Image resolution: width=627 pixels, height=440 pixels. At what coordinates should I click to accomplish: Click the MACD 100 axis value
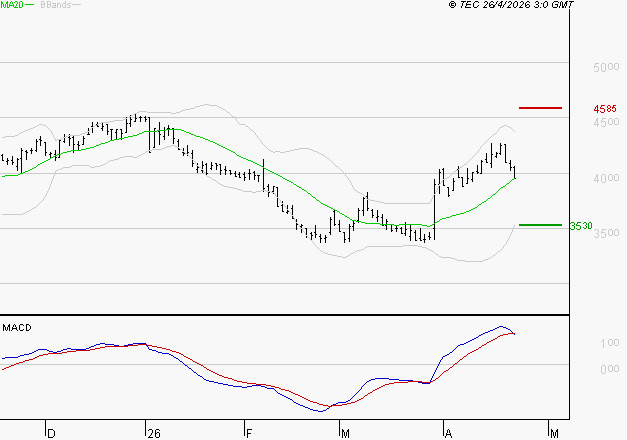click(609, 343)
